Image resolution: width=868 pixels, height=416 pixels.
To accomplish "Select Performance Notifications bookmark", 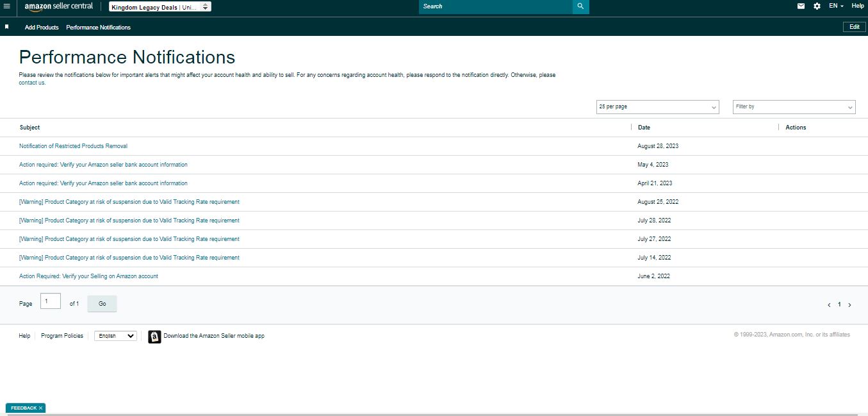I will [x=98, y=28].
